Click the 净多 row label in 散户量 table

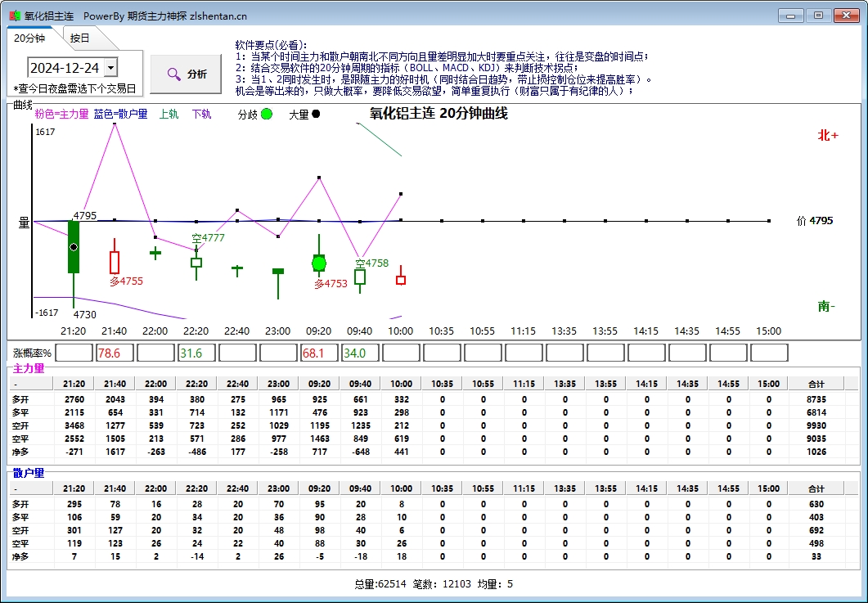(x=20, y=556)
